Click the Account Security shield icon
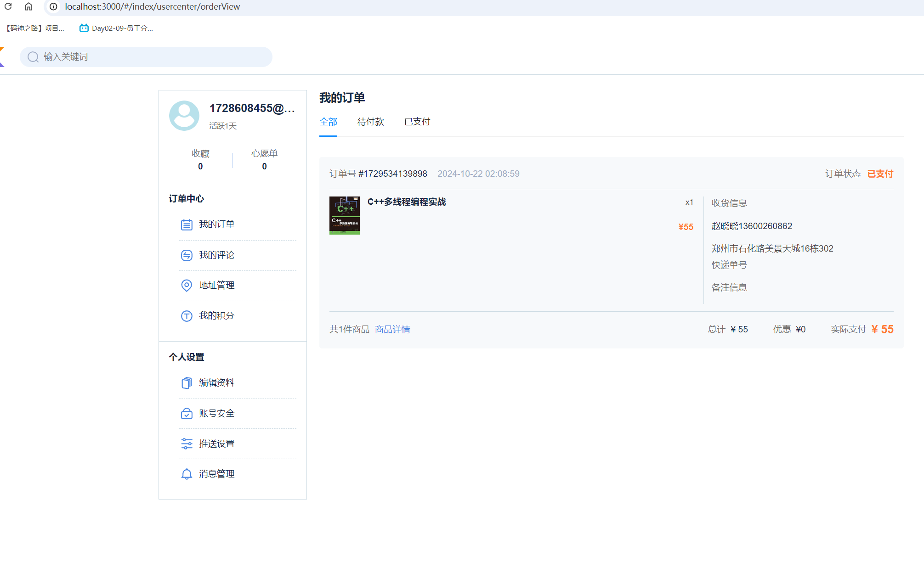The width and height of the screenshot is (924, 567). tap(187, 414)
